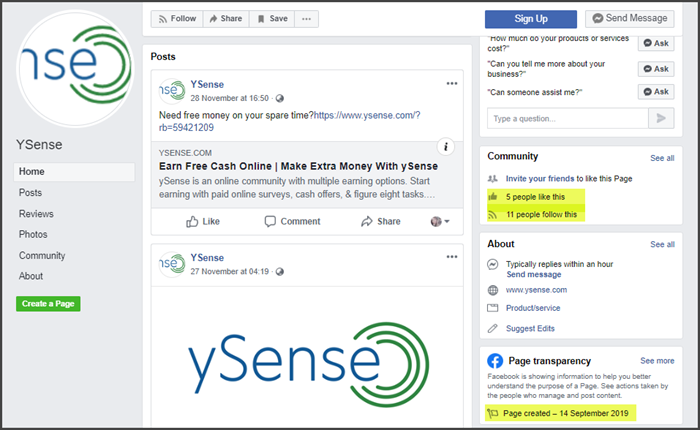Click the globe icon beside www.ysense.com

tap(492, 290)
